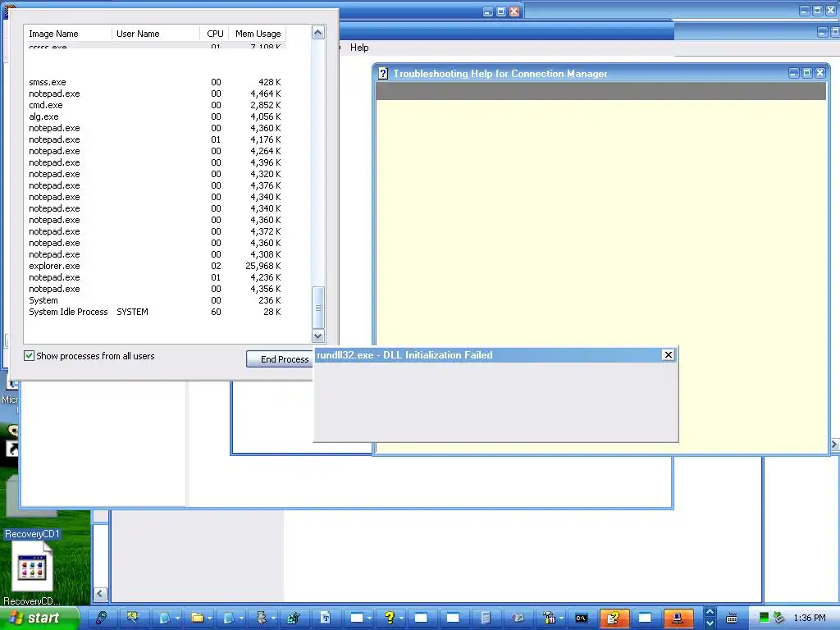Open the Help menu
The image size is (840, 630).
[x=359, y=48]
